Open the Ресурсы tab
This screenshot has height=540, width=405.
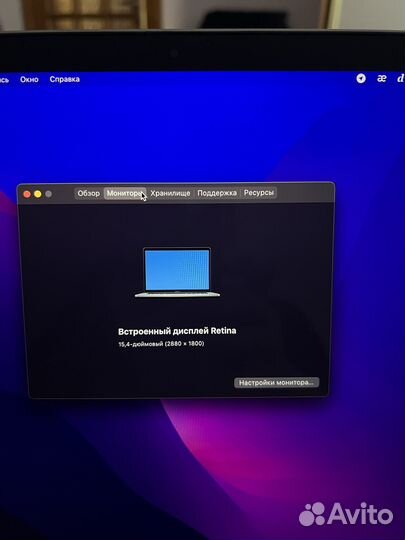259,193
